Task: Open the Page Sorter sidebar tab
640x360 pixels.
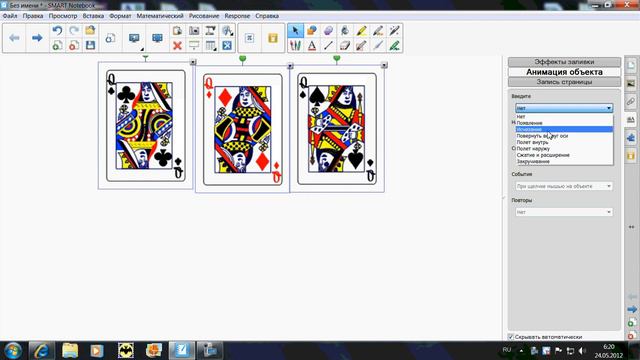Action: [x=631, y=65]
